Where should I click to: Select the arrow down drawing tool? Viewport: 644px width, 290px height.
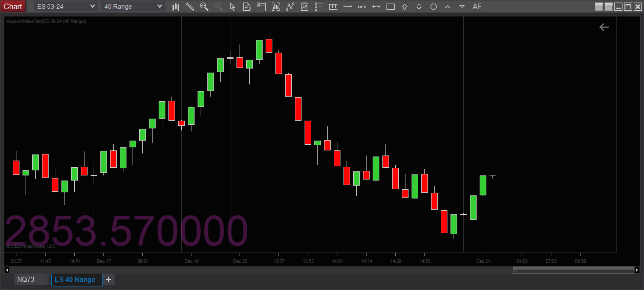(419, 7)
